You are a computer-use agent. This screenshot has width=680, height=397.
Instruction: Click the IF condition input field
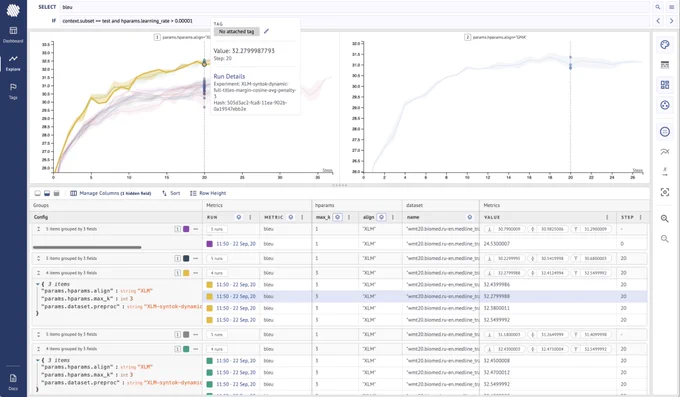[355, 20]
